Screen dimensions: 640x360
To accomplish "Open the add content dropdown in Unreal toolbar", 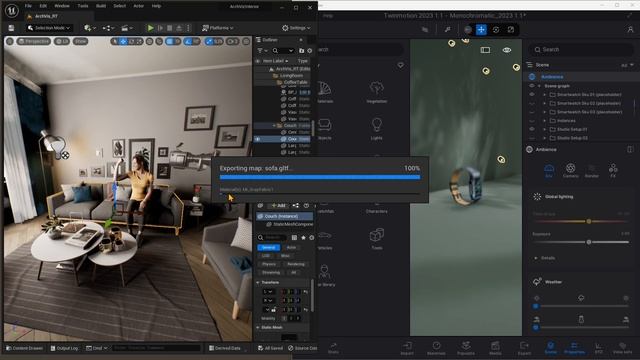I will 90,28.
